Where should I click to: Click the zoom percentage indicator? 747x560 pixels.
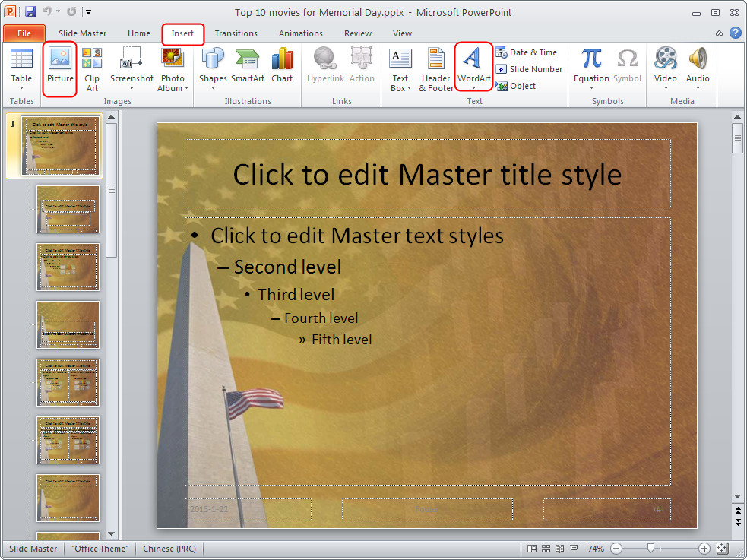pos(597,548)
